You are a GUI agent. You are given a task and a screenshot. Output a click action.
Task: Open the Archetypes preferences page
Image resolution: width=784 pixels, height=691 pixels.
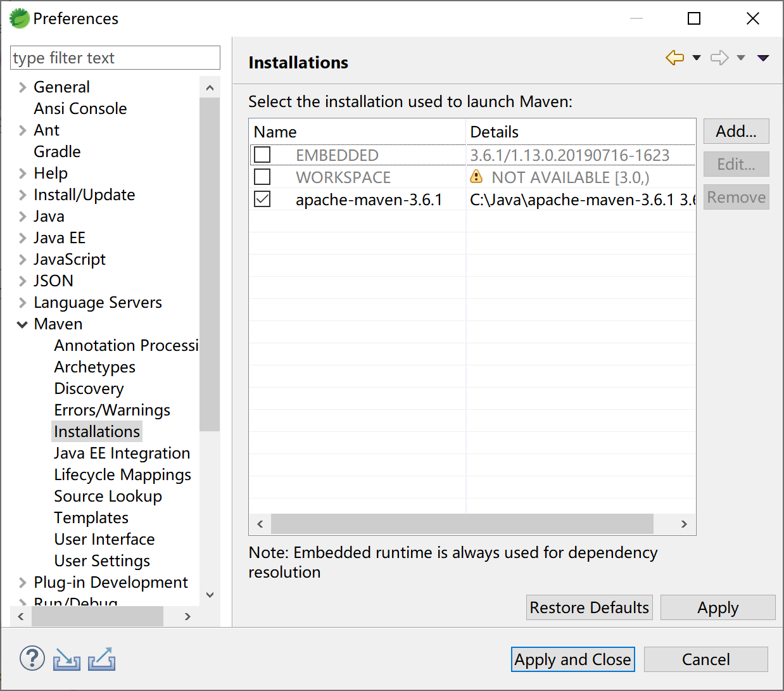(94, 367)
